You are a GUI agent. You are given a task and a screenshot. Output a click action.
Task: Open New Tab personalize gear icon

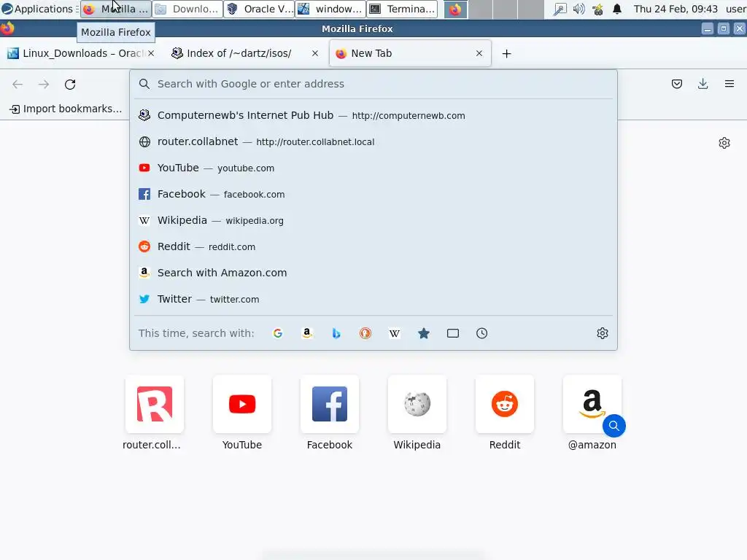coord(724,143)
